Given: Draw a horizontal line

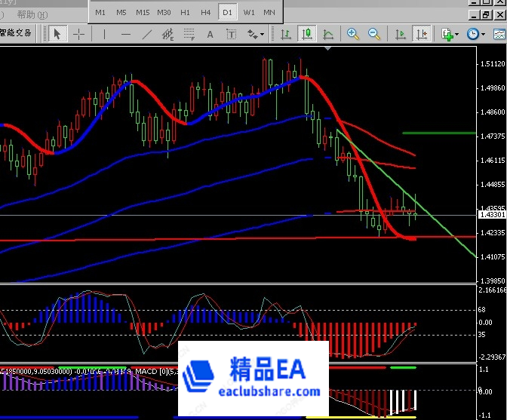Looking at the screenshot, I should [x=125, y=34].
